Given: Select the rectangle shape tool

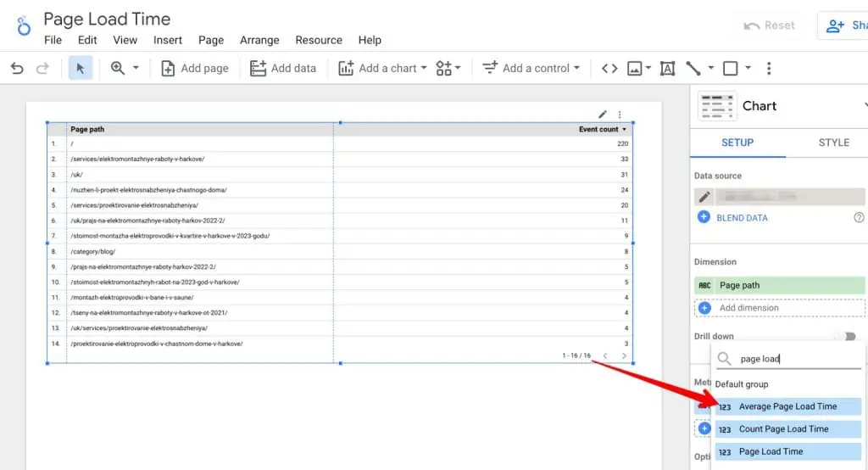Looking at the screenshot, I should (x=730, y=68).
